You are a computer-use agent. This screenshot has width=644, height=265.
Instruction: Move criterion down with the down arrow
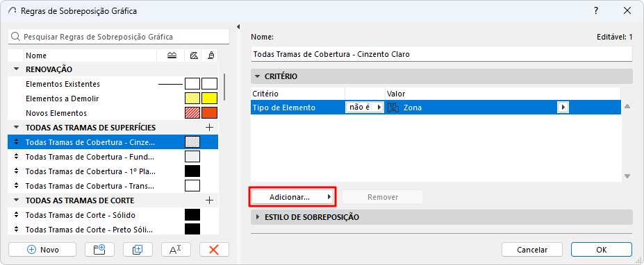pyautogui.click(x=627, y=176)
